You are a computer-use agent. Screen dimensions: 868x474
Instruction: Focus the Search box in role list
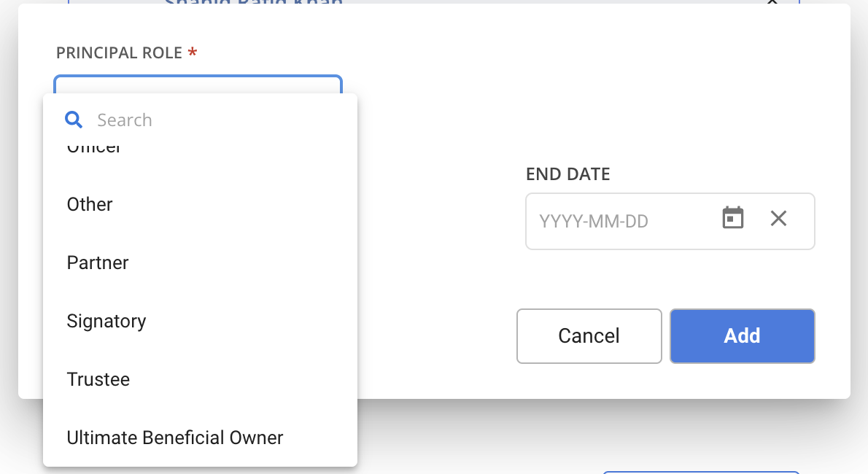point(212,120)
